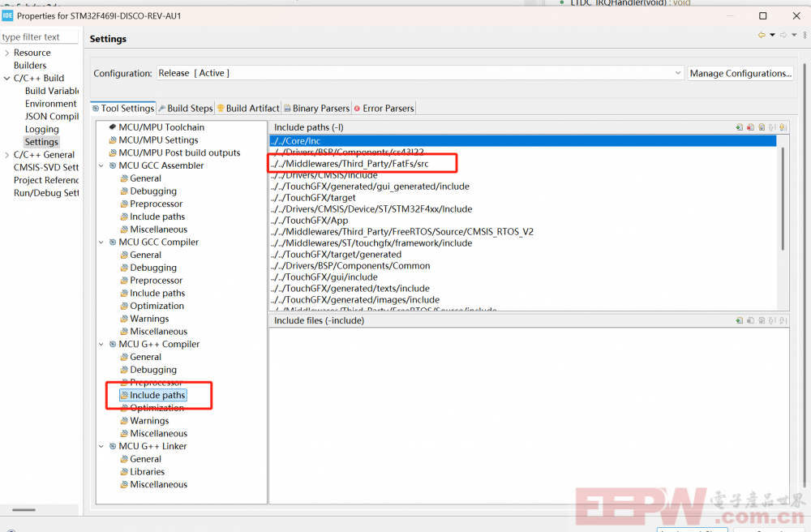The image size is (811, 532).
Task: Switch to the Binary Parsers tab
Action: 316,109
